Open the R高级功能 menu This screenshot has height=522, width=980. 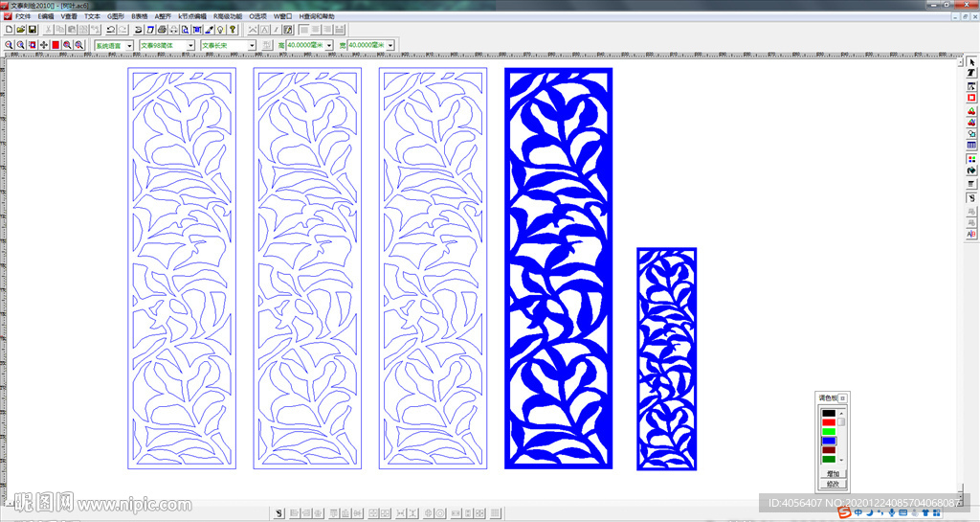228,16
